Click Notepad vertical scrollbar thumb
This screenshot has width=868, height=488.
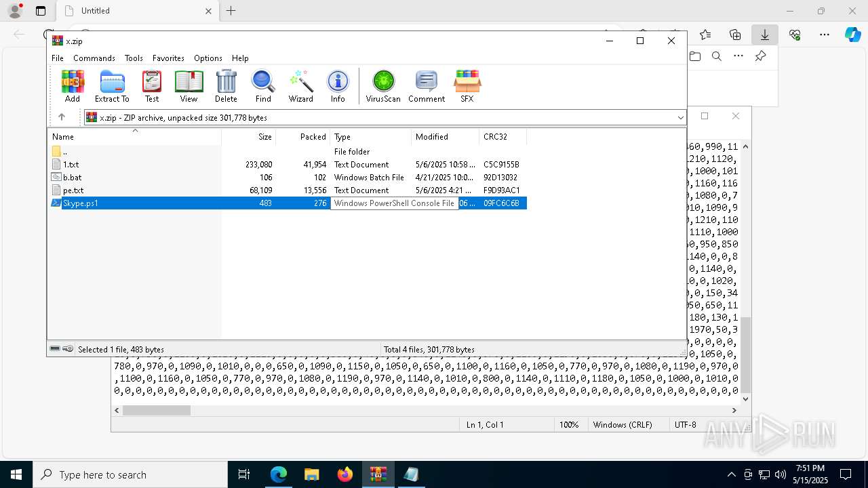tap(746, 354)
